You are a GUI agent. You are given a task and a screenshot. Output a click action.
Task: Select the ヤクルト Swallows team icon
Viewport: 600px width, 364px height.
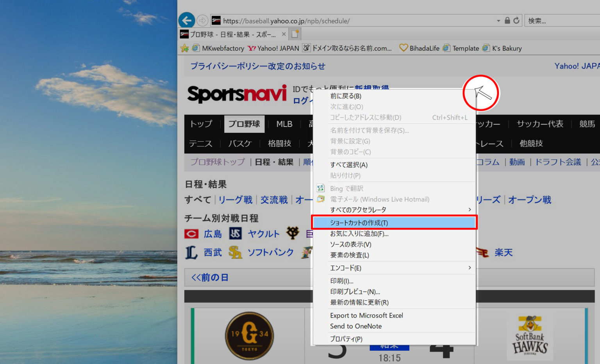[x=236, y=234]
